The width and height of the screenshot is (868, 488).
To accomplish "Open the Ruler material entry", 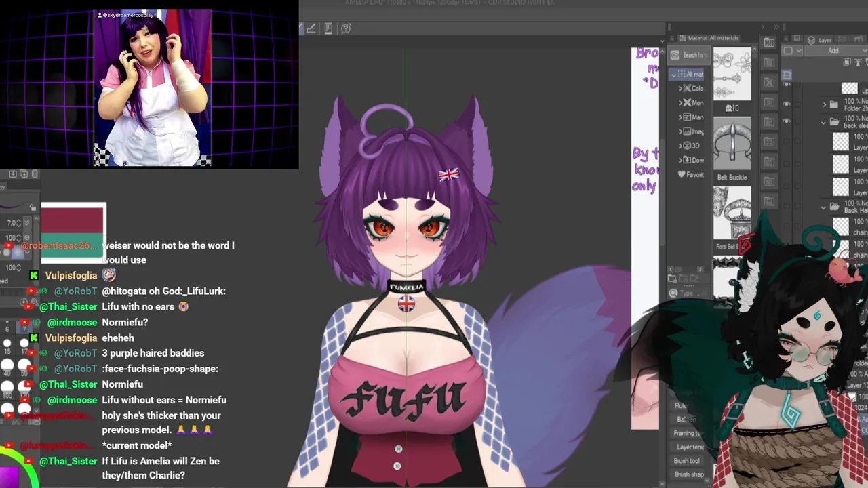I will (x=681, y=405).
